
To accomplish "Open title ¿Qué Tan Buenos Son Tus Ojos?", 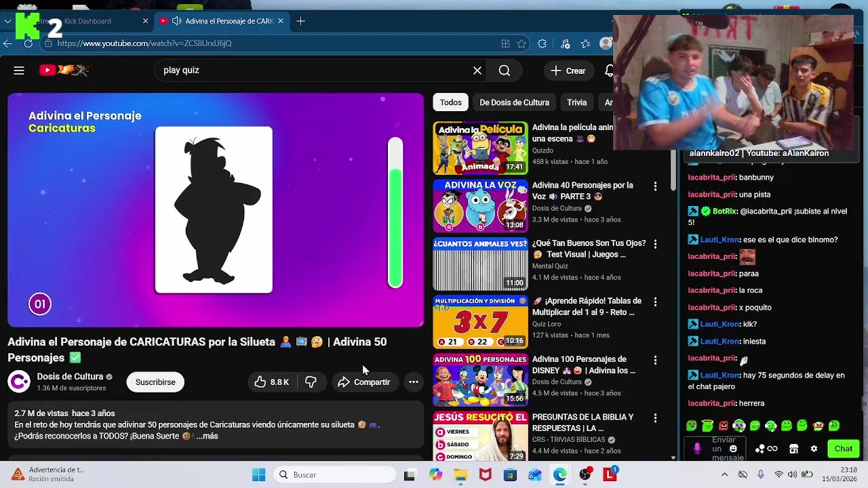I will tap(589, 249).
